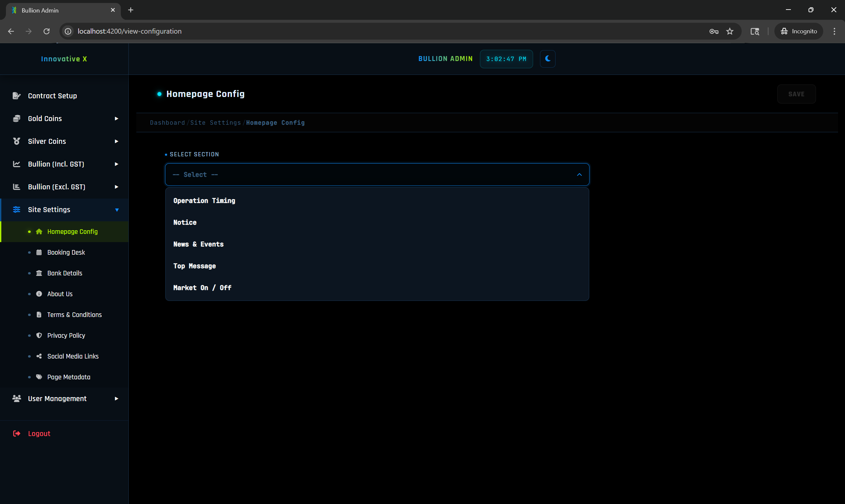
Task: Click the Booking Desk calendar icon
Action: click(x=39, y=252)
